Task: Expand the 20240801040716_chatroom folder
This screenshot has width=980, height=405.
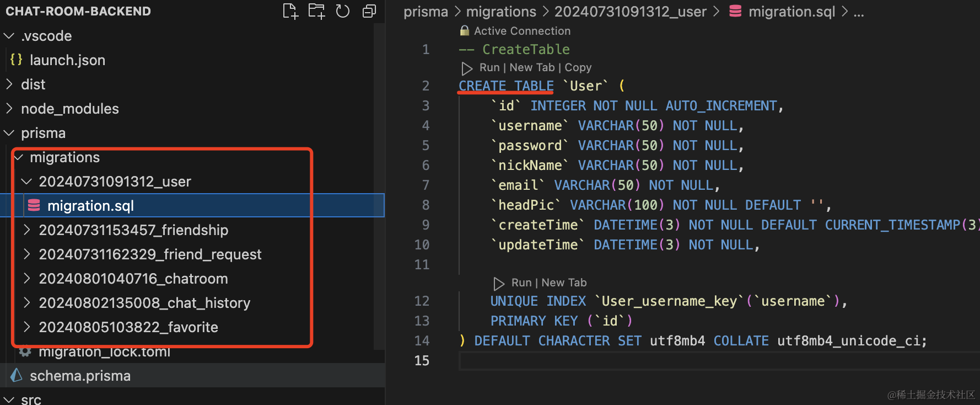Action: point(26,279)
